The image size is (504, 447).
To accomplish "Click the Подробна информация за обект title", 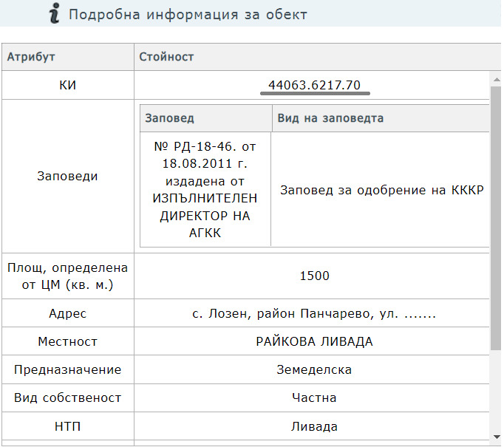I will tap(188, 14).
